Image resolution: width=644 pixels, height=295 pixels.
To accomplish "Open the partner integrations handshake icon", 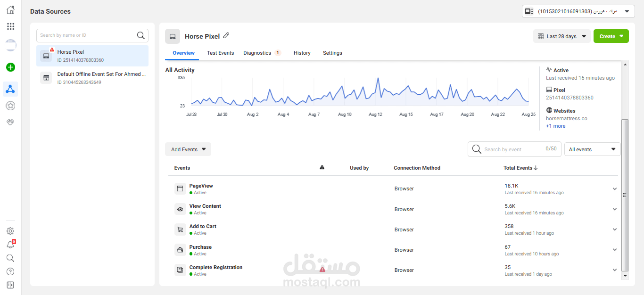I will tap(10, 122).
